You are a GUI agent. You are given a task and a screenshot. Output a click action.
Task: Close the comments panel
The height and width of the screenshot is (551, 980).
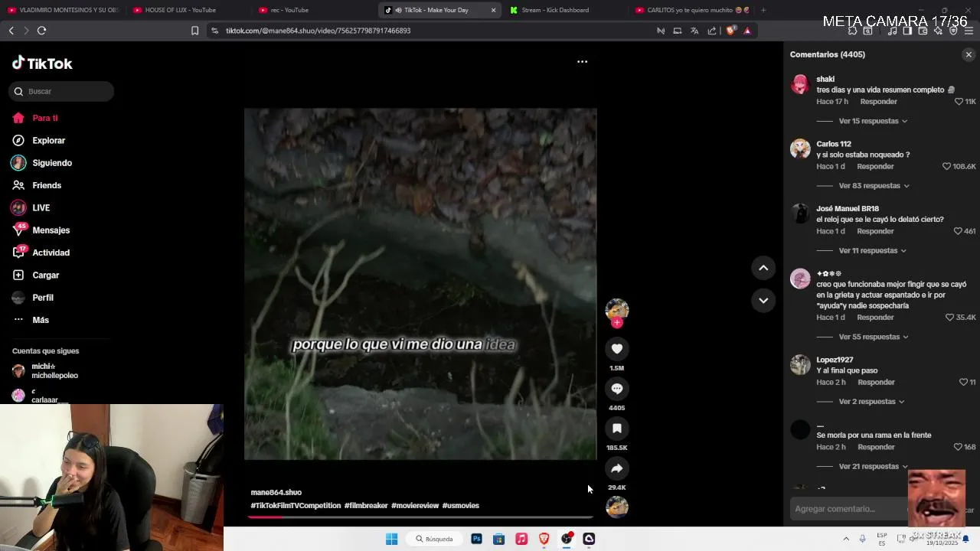pyautogui.click(x=969, y=54)
